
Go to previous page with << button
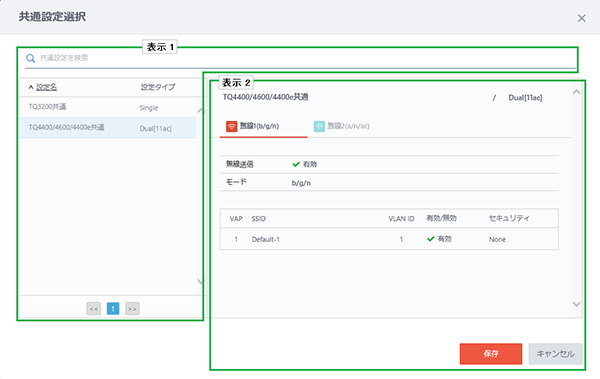[x=94, y=309]
